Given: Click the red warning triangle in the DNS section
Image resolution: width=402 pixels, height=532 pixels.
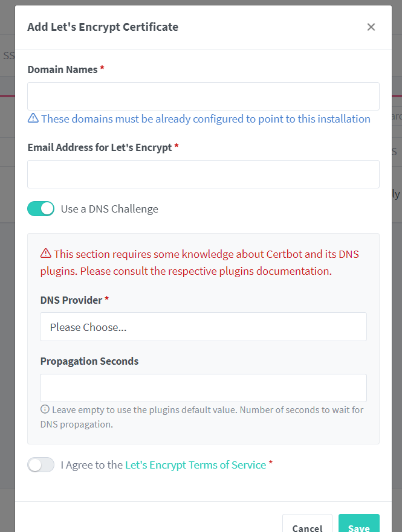Looking at the screenshot, I should pyautogui.click(x=46, y=254).
